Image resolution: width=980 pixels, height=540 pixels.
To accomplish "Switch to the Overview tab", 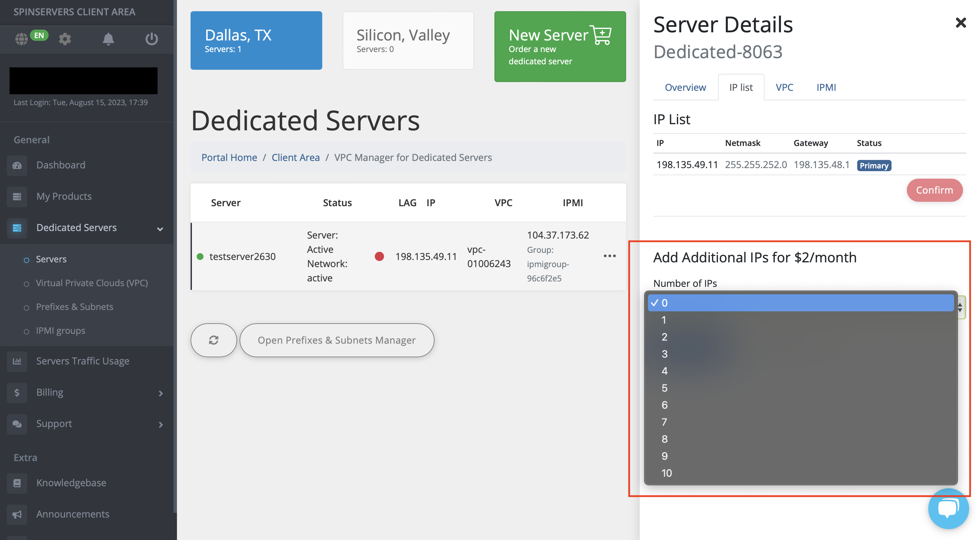I will (x=685, y=87).
